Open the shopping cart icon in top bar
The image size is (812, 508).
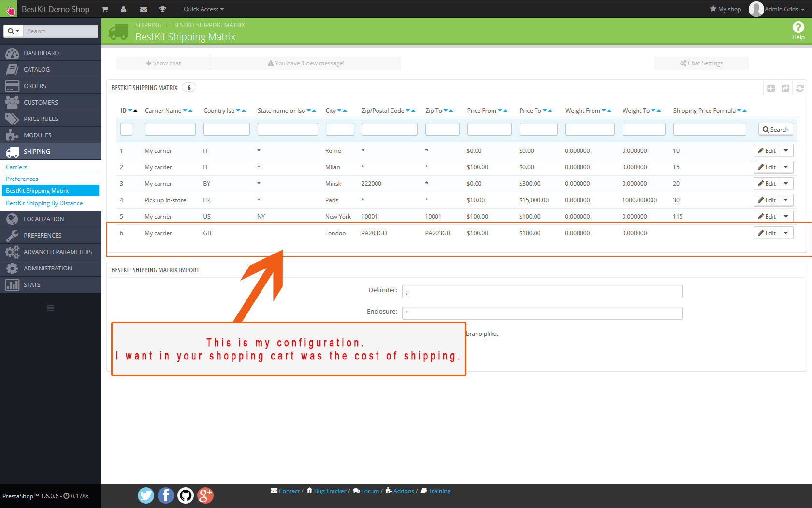click(x=105, y=9)
